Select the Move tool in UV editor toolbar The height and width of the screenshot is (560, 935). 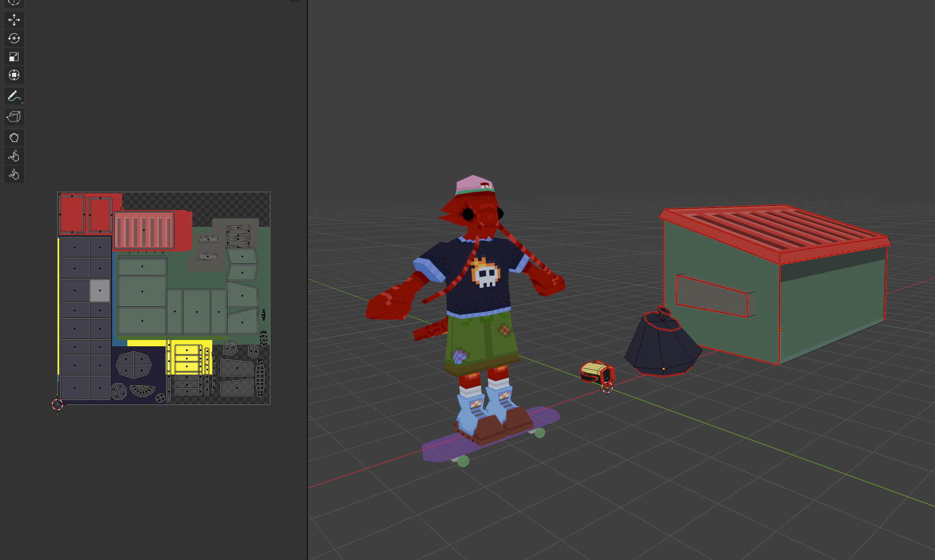click(14, 20)
